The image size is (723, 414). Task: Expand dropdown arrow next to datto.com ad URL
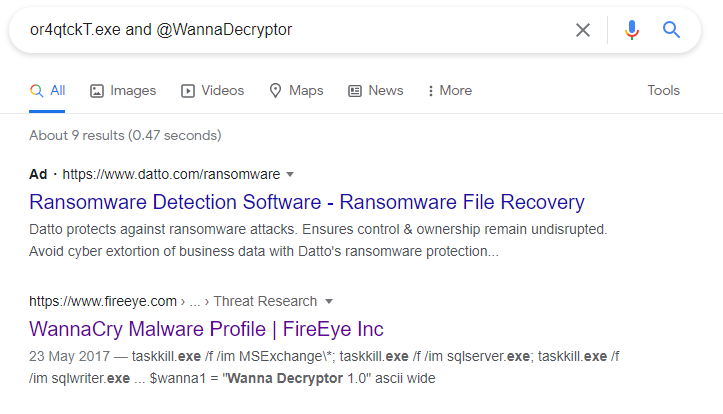pos(290,174)
